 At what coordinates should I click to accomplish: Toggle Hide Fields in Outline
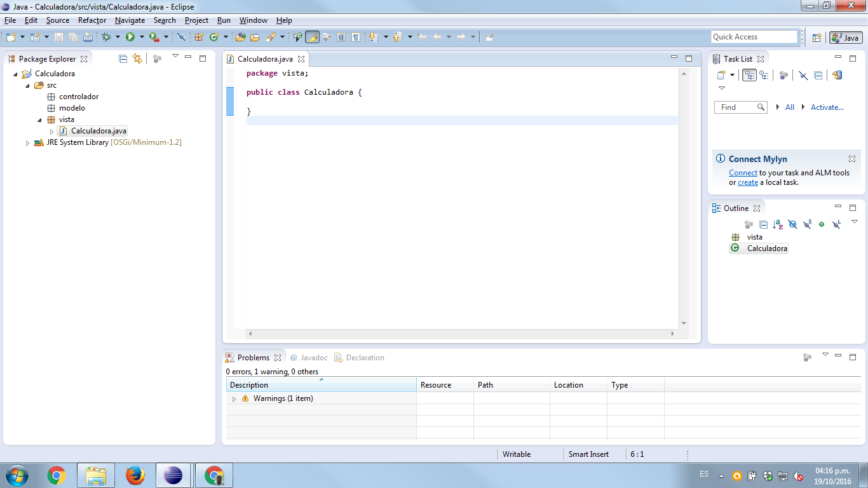[x=792, y=224]
